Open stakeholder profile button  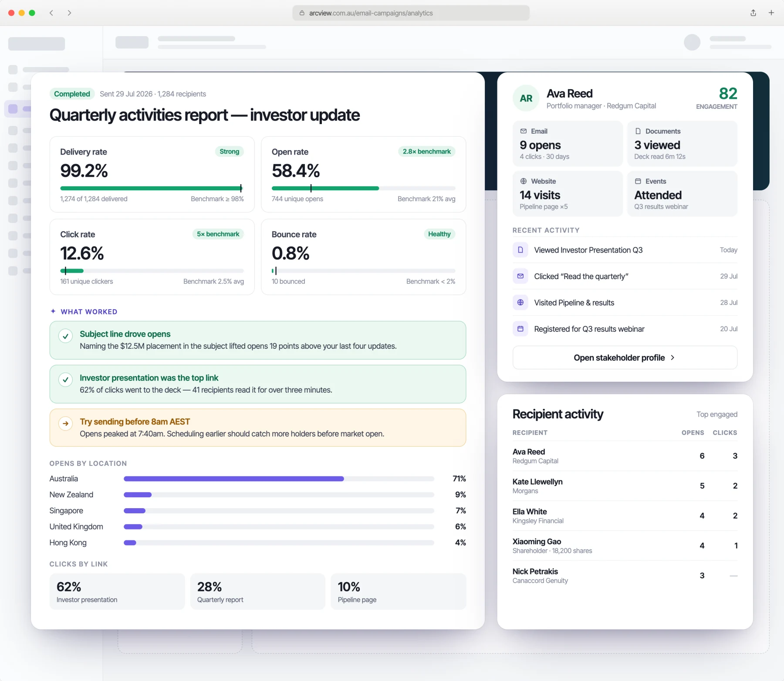click(x=625, y=357)
